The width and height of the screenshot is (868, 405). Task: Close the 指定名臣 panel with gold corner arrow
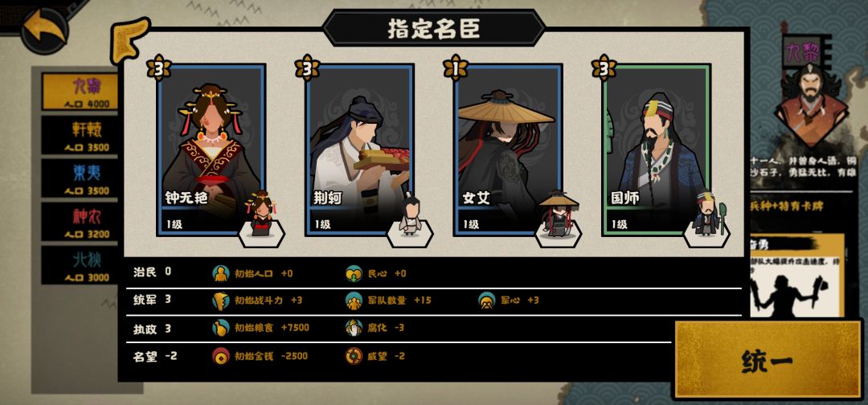(129, 40)
